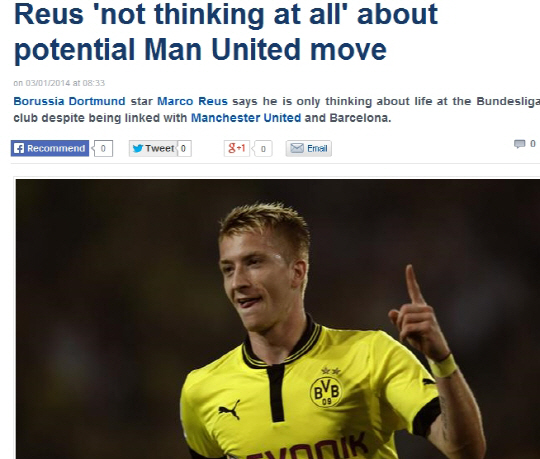Open the Facebook recommend count bubble
540x459 pixels.
103,148
